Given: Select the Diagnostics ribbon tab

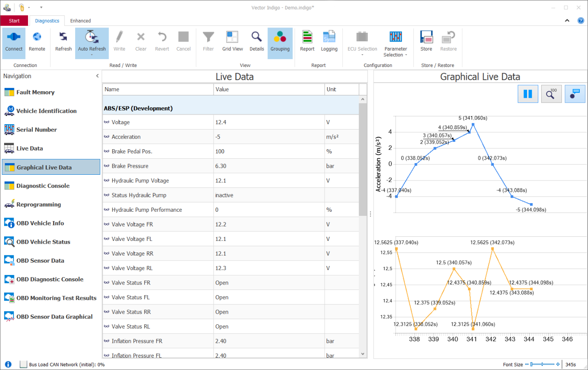Looking at the screenshot, I should click(x=47, y=21).
